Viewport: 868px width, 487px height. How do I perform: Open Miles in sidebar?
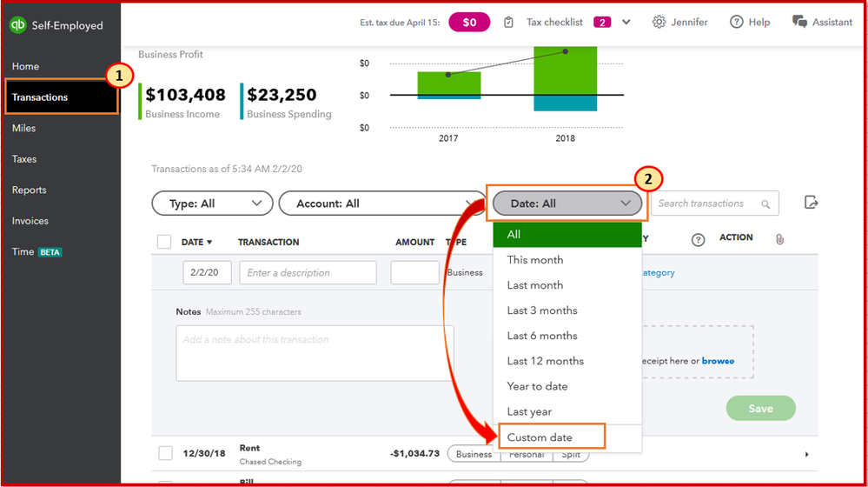[x=23, y=128]
